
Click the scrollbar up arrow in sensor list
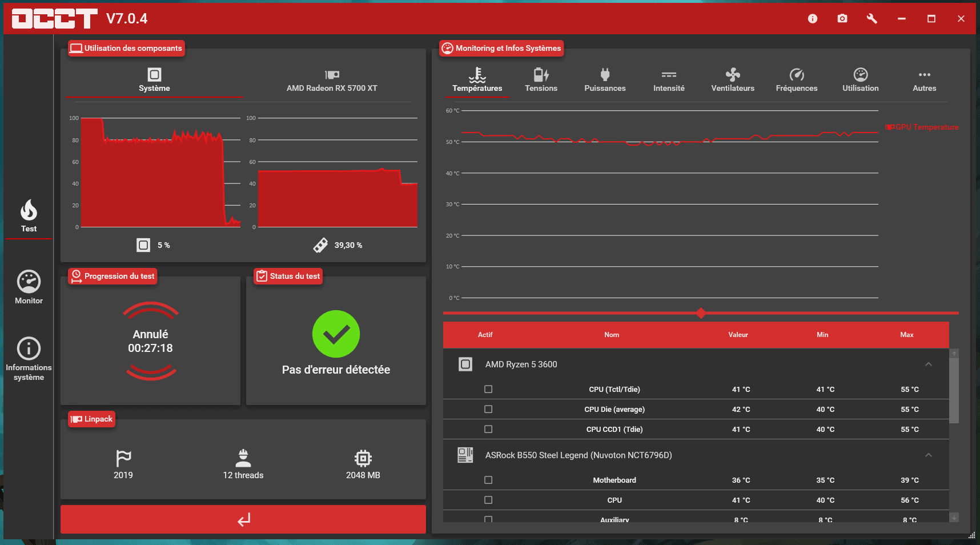(954, 353)
